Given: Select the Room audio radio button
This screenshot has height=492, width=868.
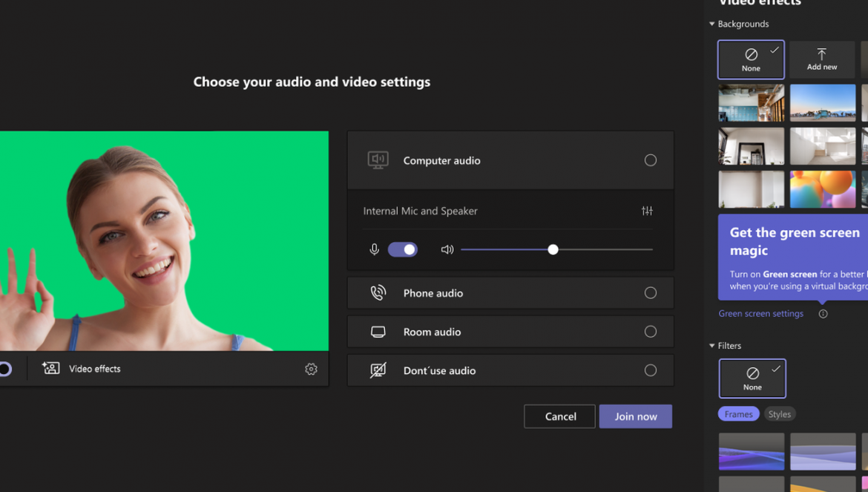Looking at the screenshot, I should [651, 332].
